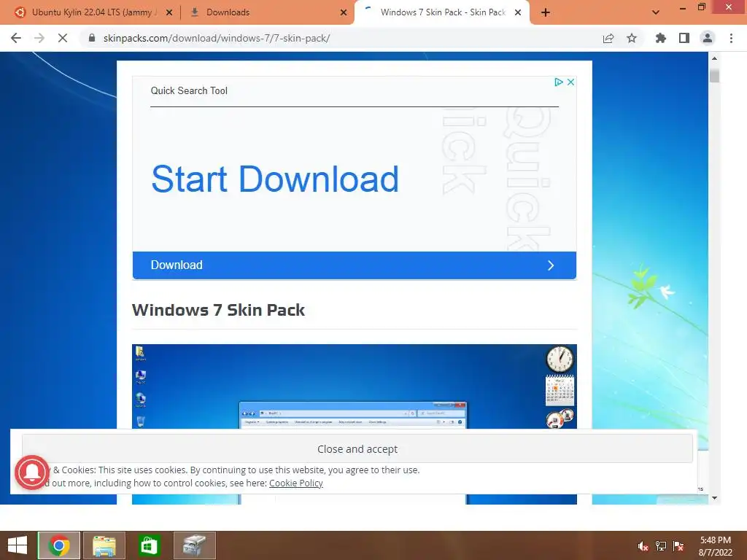The height and width of the screenshot is (560, 747).
Task: Open the Windows 7 desktop preview image
Action: pyautogui.click(x=355, y=386)
